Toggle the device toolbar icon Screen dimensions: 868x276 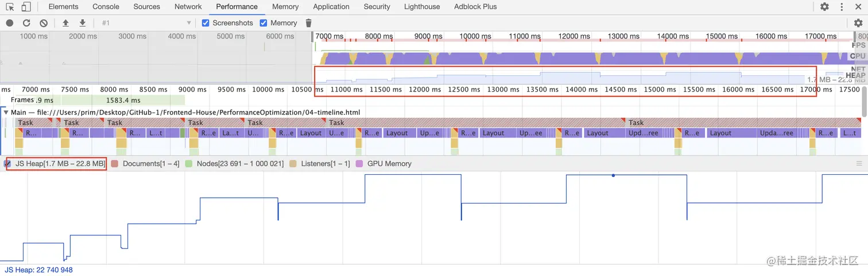click(x=26, y=7)
